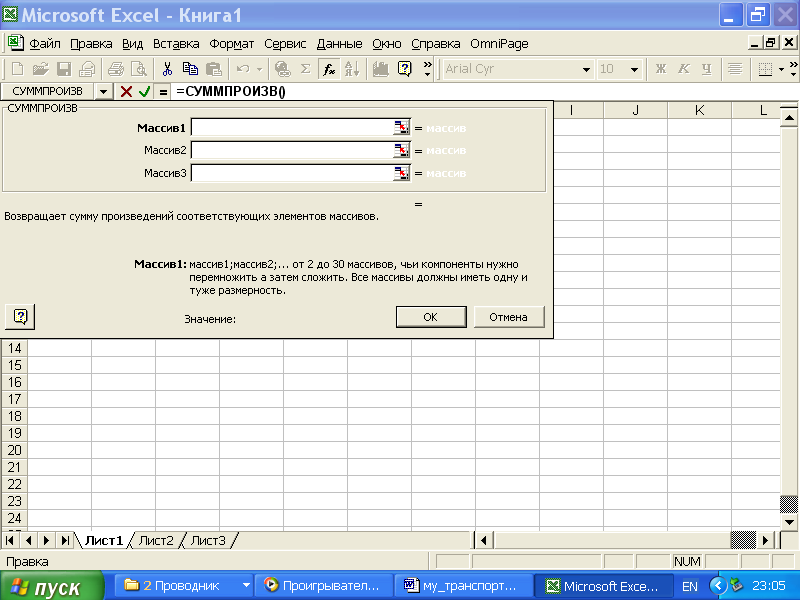
Task: Click the Cut scissors icon
Action: pyautogui.click(x=167, y=69)
